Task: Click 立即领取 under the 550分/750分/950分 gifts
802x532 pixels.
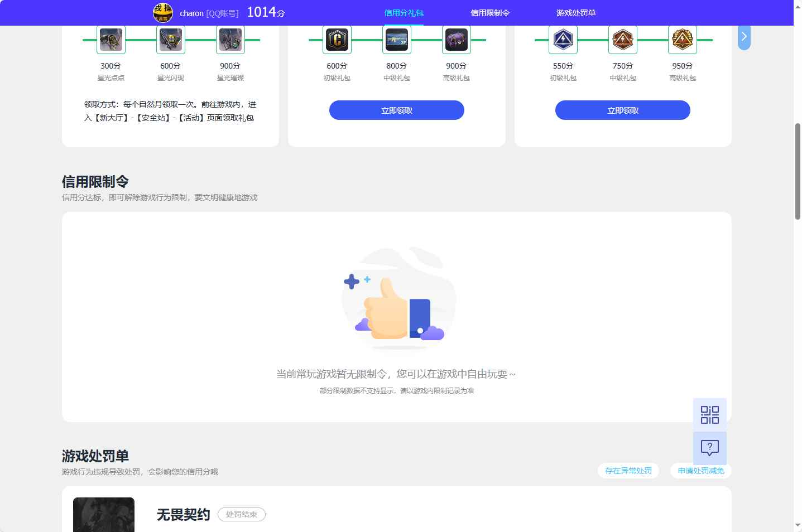Action: point(623,110)
